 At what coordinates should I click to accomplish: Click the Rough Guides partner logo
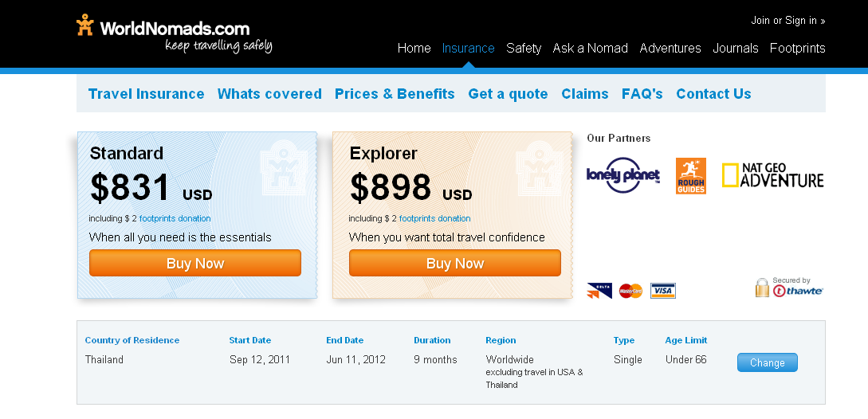point(691,176)
